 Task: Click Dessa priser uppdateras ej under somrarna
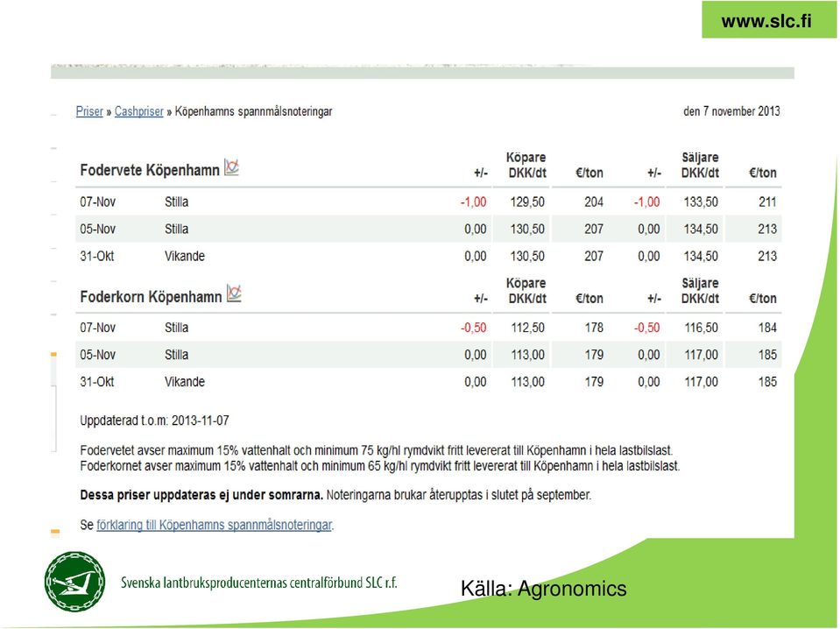pyautogui.click(x=201, y=495)
